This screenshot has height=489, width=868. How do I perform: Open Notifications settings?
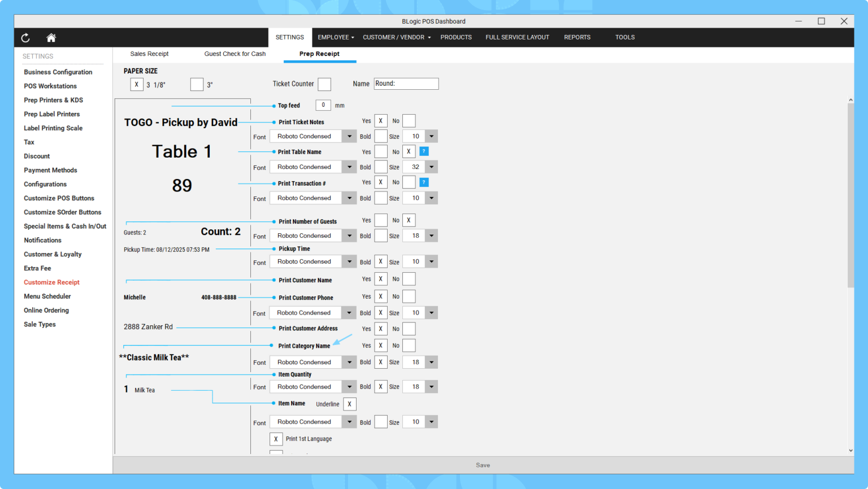click(42, 240)
